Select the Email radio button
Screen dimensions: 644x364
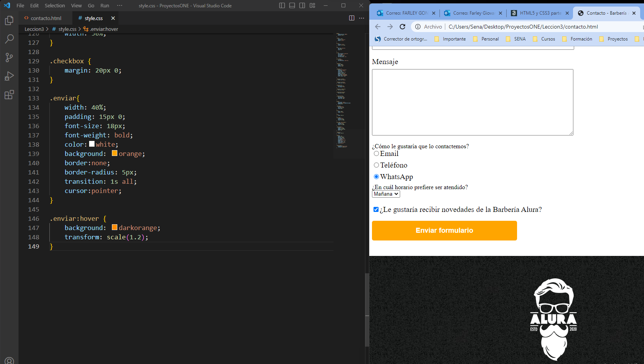pos(376,154)
